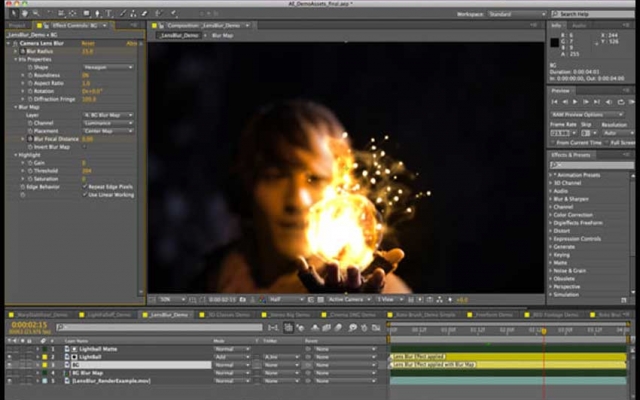Viewport: 640px width, 400px height.
Task: Open the Blur Map Layer dropdown
Action: point(108,115)
